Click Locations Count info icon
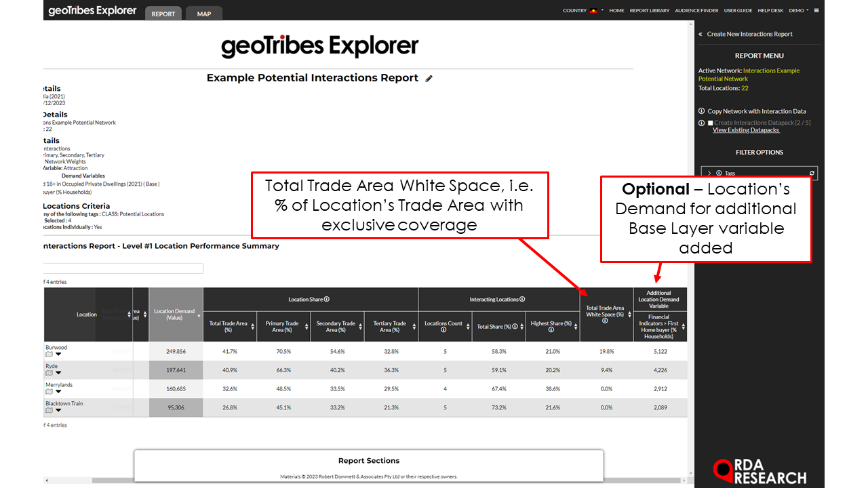 coord(443,330)
